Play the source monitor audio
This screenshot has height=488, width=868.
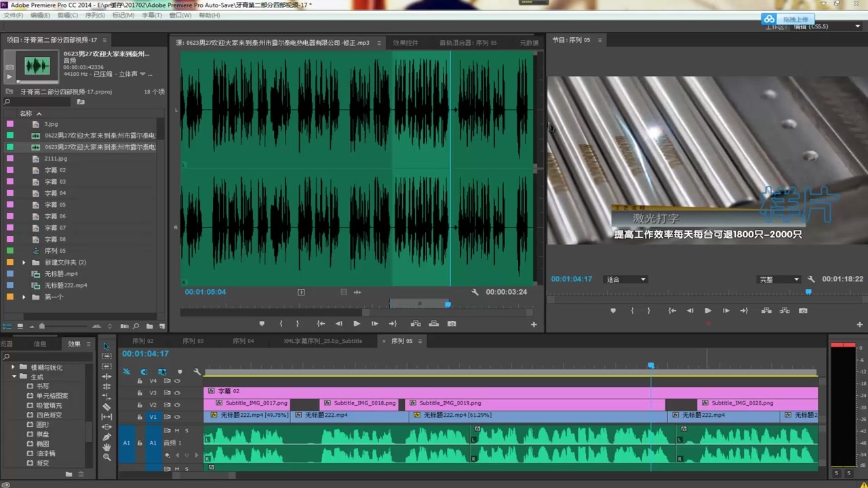coord(357,324)
